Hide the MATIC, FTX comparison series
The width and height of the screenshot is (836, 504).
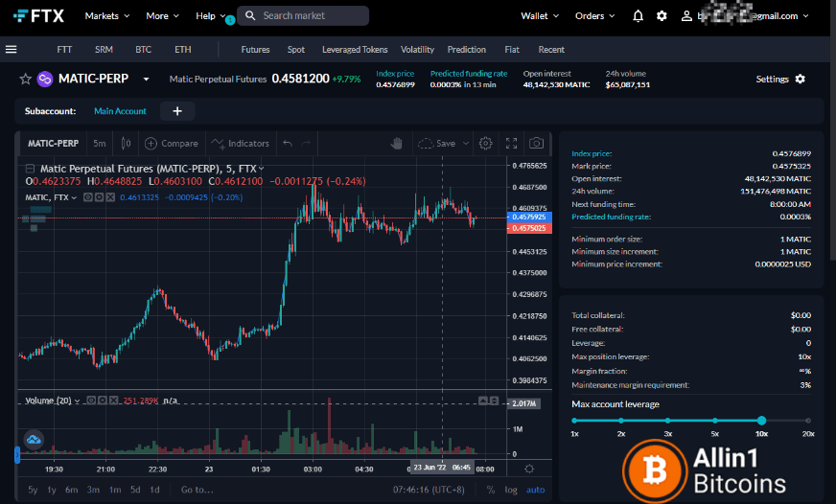88,197
